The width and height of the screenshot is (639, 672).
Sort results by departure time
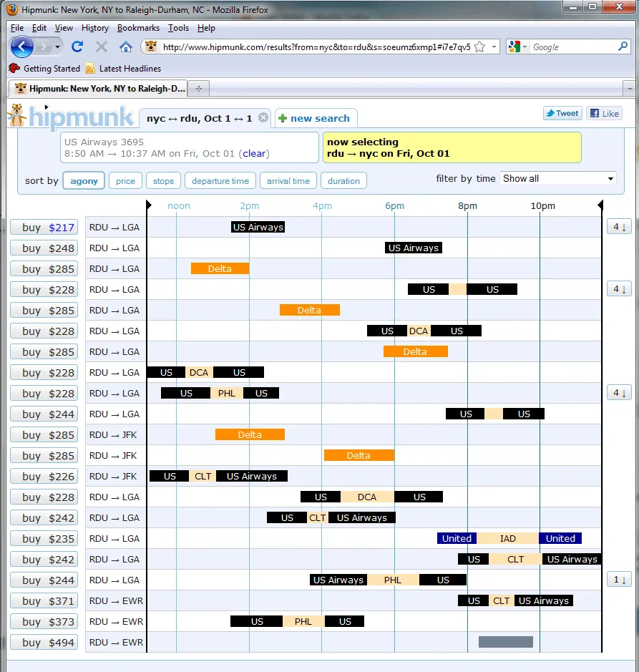[x=220, y=181]
